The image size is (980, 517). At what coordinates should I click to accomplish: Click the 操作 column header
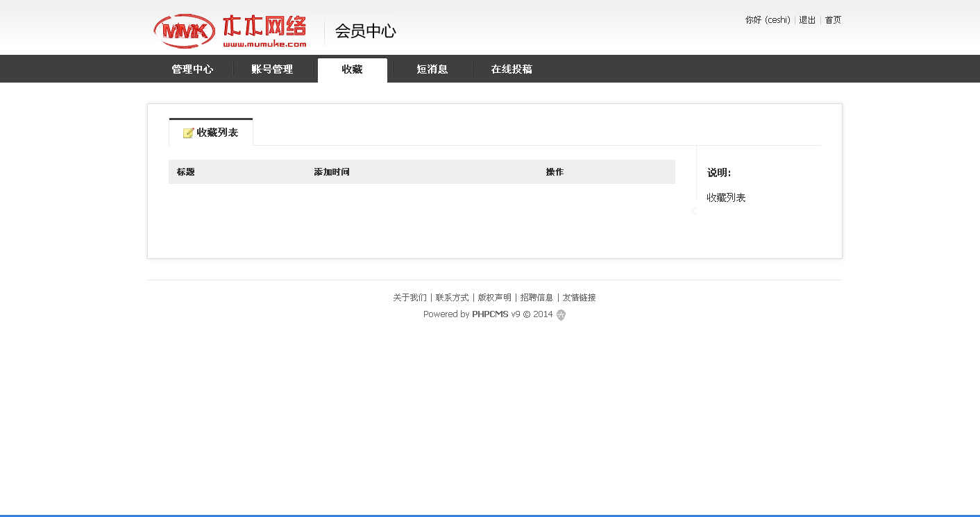555,172
